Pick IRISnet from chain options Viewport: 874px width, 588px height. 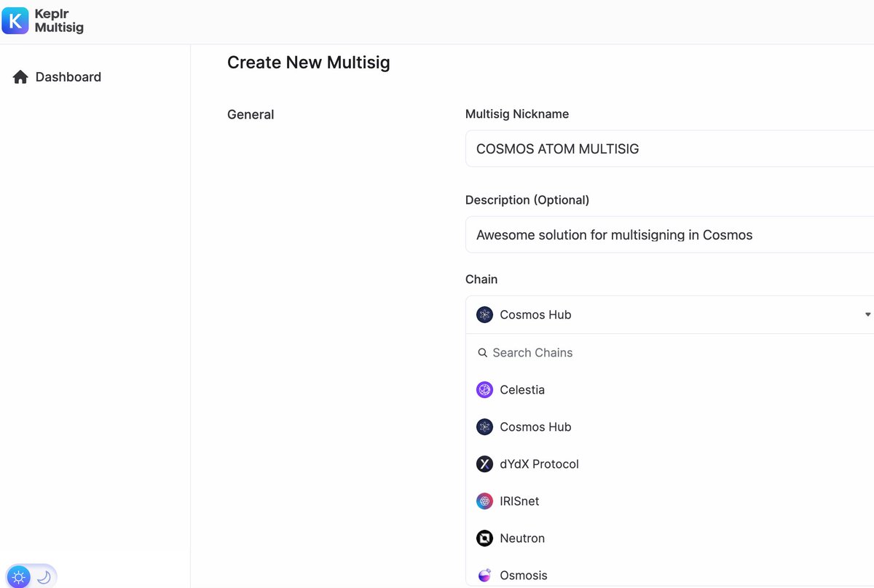tap(669, 501)
